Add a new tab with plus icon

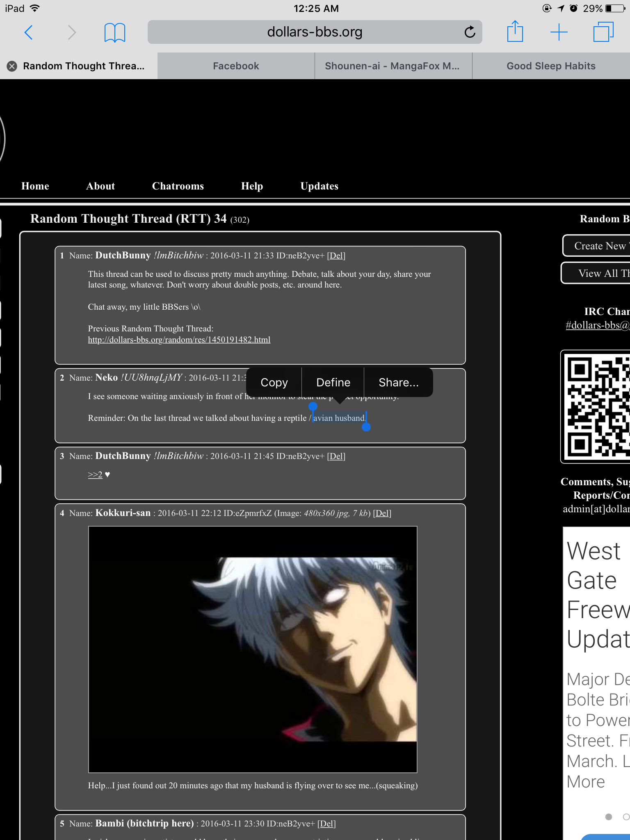559,32
